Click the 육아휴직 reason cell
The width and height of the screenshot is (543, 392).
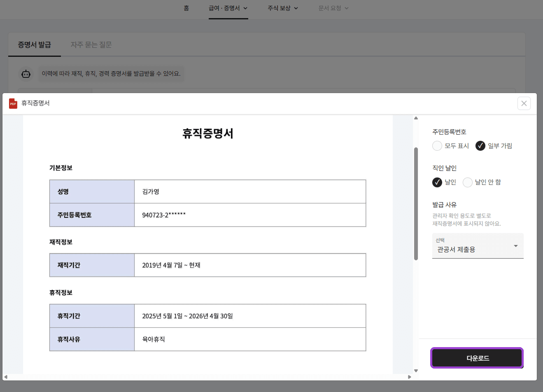point(250,339)
